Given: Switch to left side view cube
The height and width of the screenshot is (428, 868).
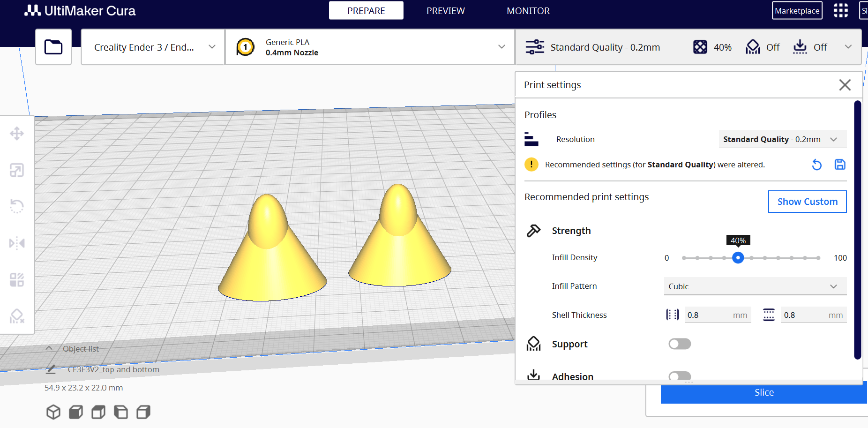Looking at the screenshot, I should [121, 412].
